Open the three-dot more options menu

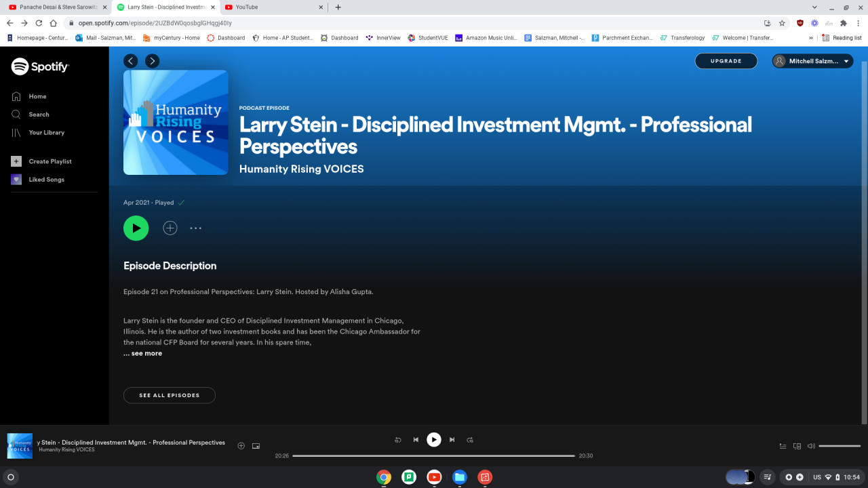[x=196, y=228]
